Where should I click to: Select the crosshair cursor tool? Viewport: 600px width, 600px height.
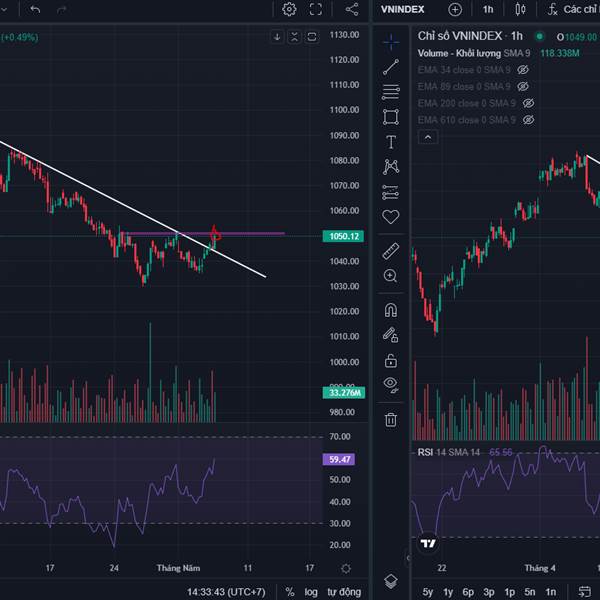pyautogui.click(x=391, y=41)
